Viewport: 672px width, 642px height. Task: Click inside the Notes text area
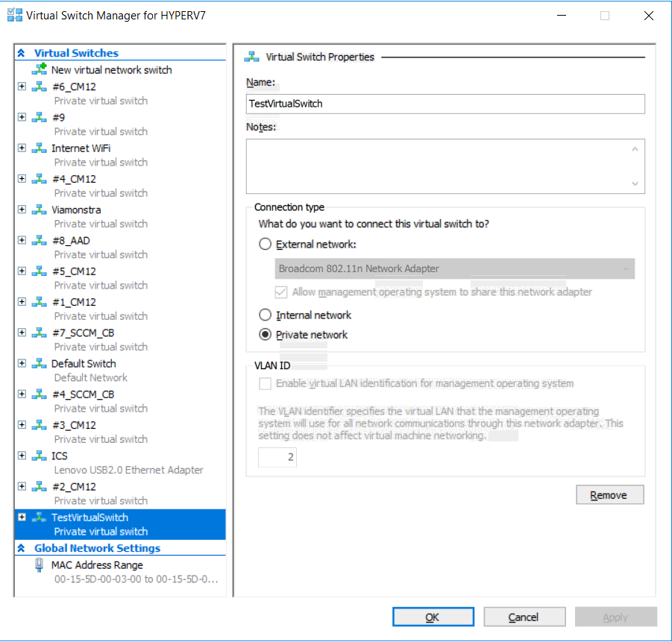445,166
